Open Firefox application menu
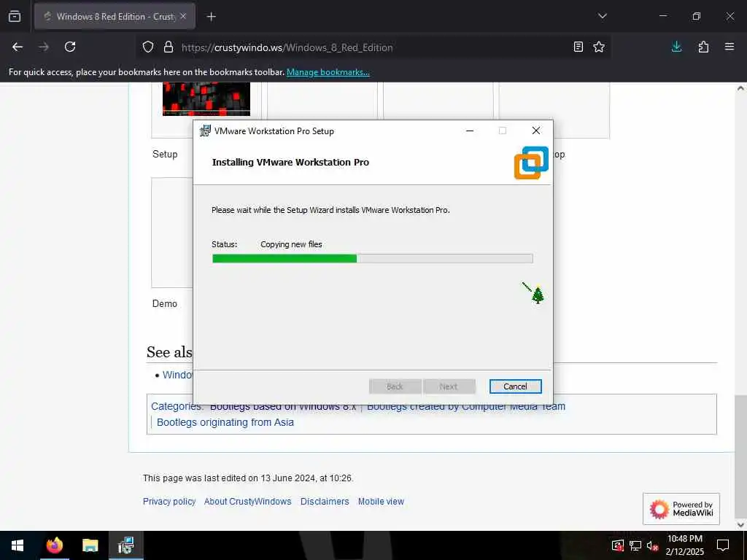 point(729,47)
